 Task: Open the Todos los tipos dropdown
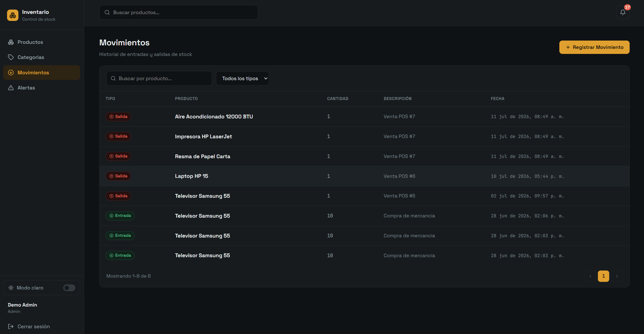pos(242,78)
